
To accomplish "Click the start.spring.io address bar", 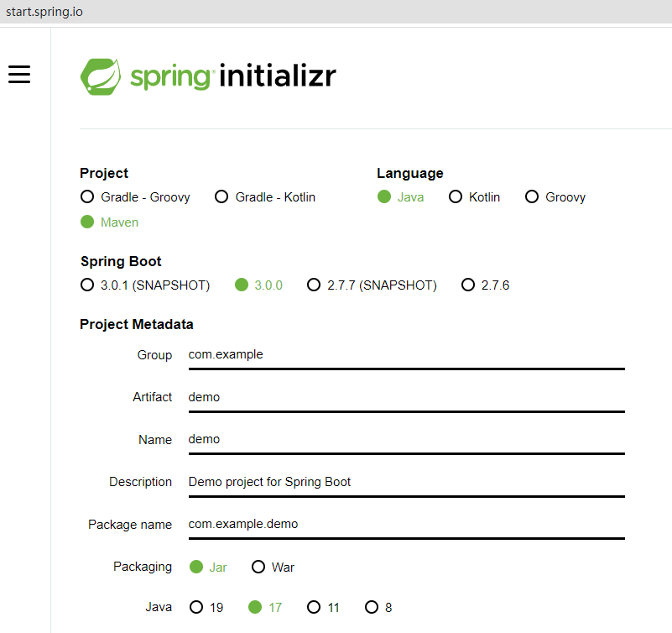I will (x=45, y=12).
